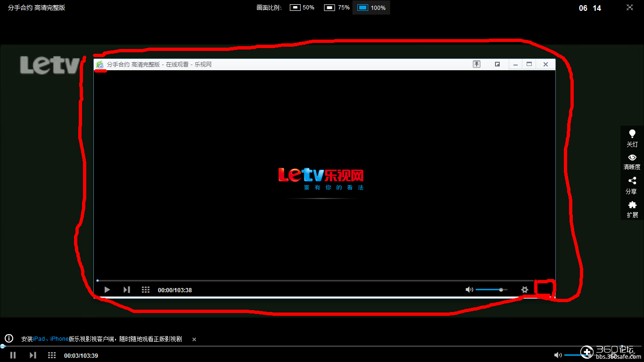Click the 00:00/103:38 time in popup
The height and width of the screenshot is (362, 644).
point(175,290)
